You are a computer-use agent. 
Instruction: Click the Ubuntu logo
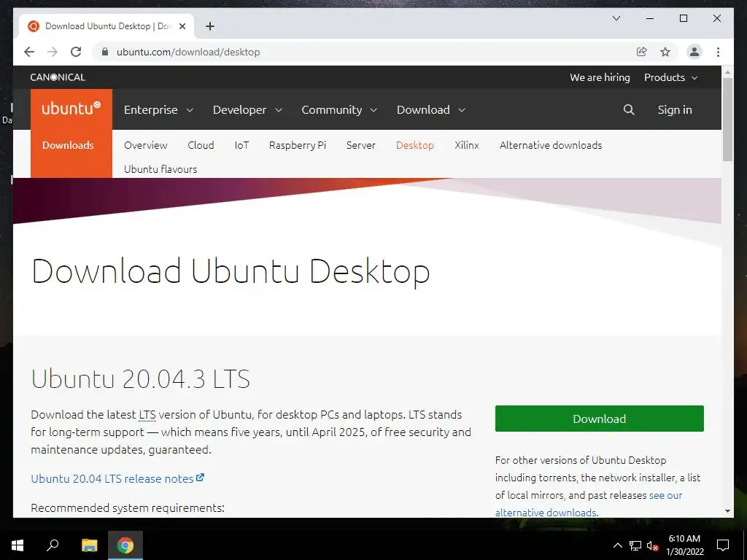(71, 109)
